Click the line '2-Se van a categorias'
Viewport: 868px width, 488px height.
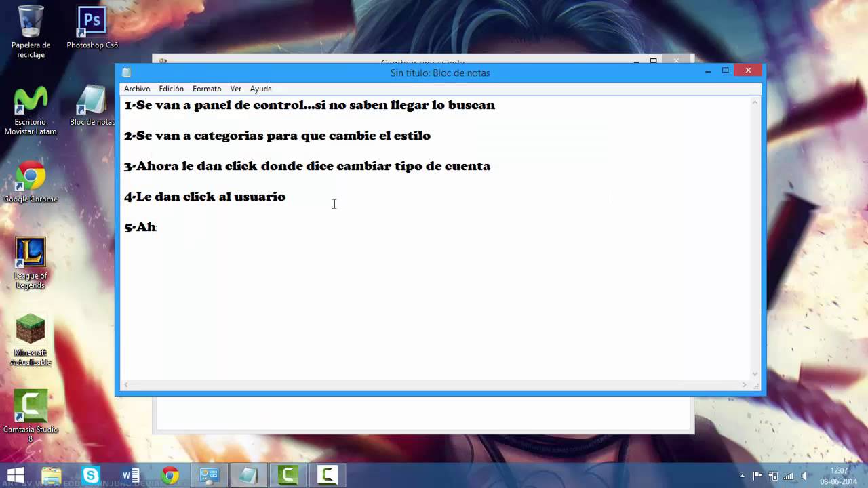(x=277, y=136)
